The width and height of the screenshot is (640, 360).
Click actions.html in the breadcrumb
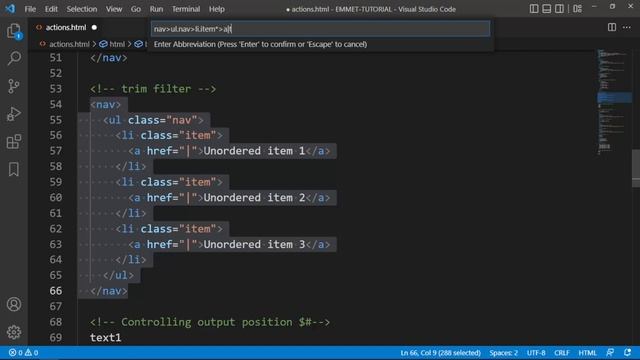[69, 44]
